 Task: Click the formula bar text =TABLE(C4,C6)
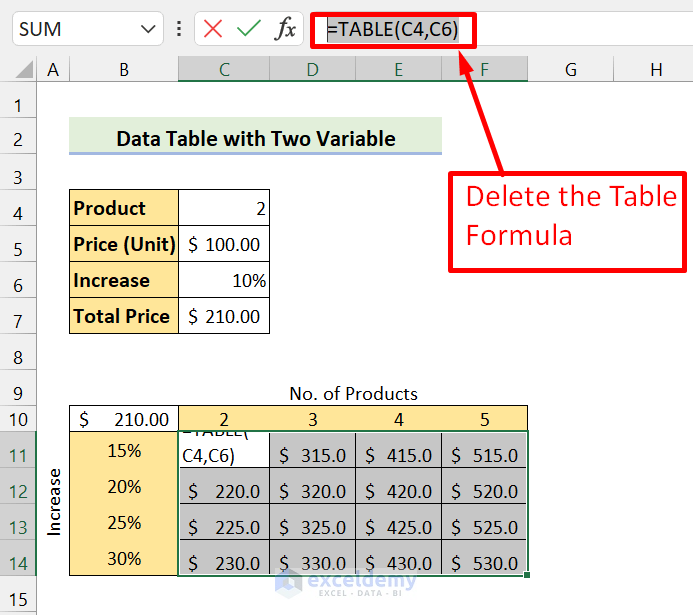coord(392,29)
